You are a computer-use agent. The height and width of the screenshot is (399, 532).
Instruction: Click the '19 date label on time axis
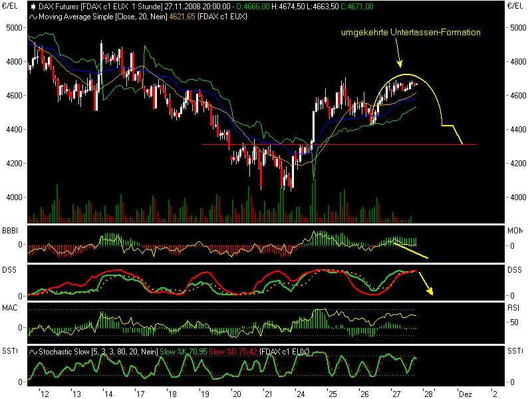(x=204, y=394)
